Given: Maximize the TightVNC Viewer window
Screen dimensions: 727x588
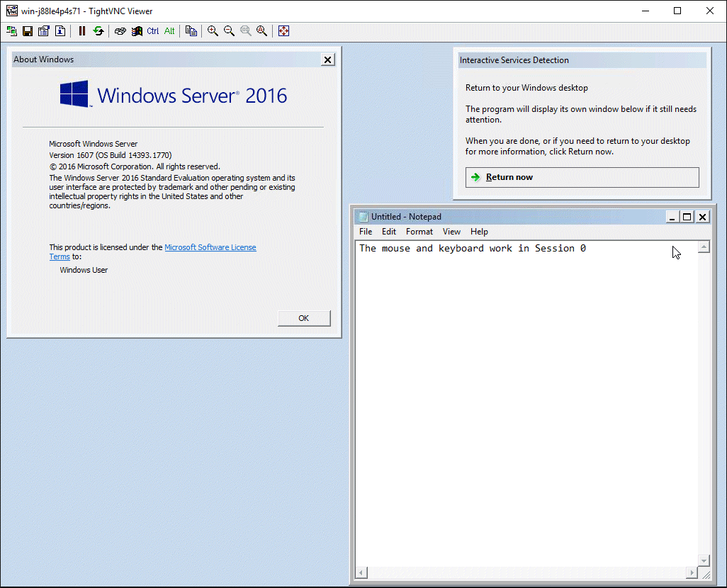Looking at the screenshot, I should 677,11.
